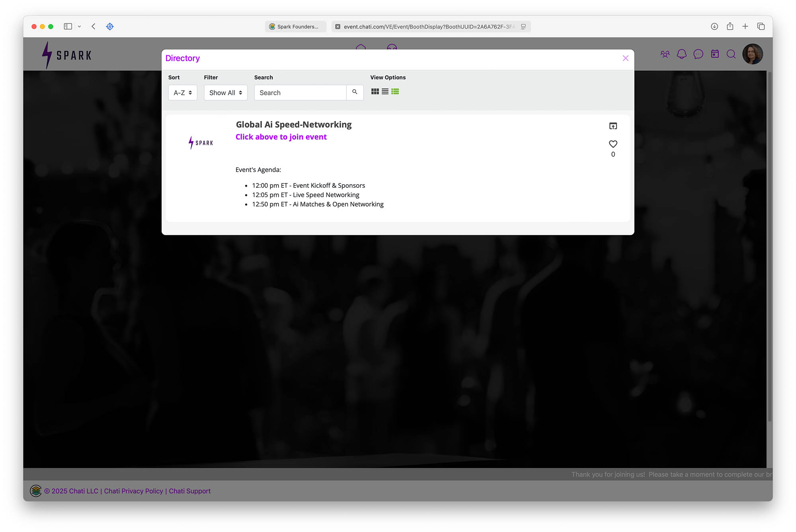Screen dimensions: 796x532
Task: Click the search magnifier button
Action: tap(355, 92)
